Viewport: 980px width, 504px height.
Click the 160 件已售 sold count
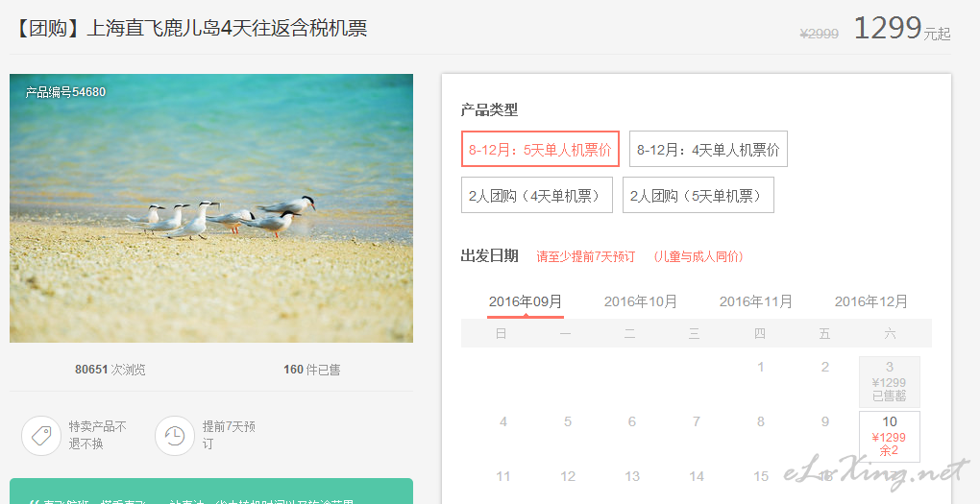(x=312, y=370)
